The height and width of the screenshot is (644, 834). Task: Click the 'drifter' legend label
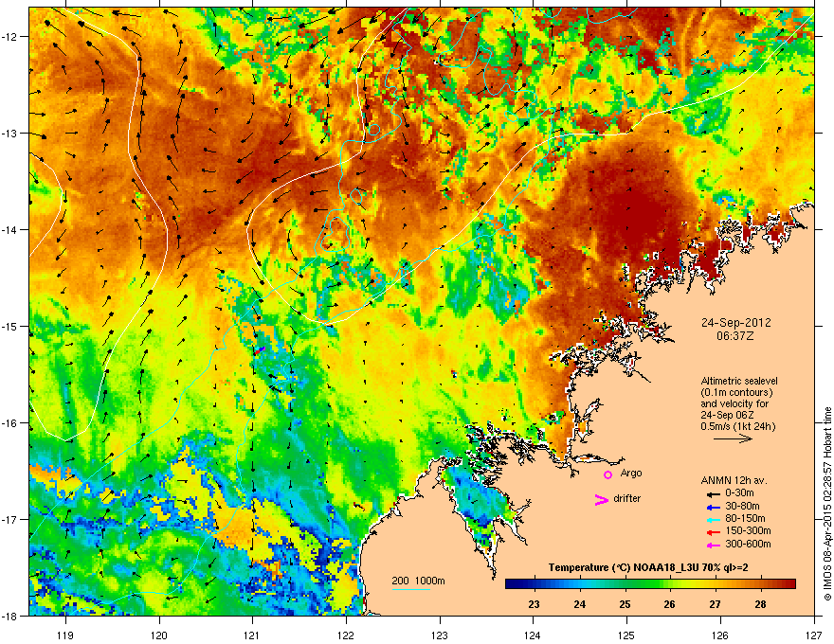(627, 498)
